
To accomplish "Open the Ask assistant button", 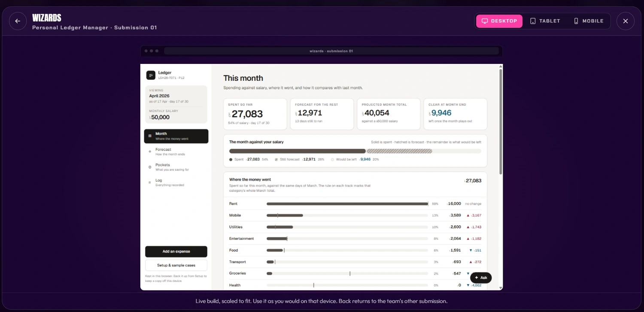I will 481,278.
